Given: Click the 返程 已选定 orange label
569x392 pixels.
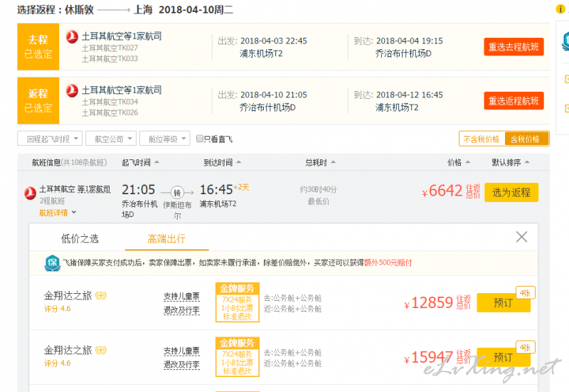Looking at the screenshot, I should [38, 100].
